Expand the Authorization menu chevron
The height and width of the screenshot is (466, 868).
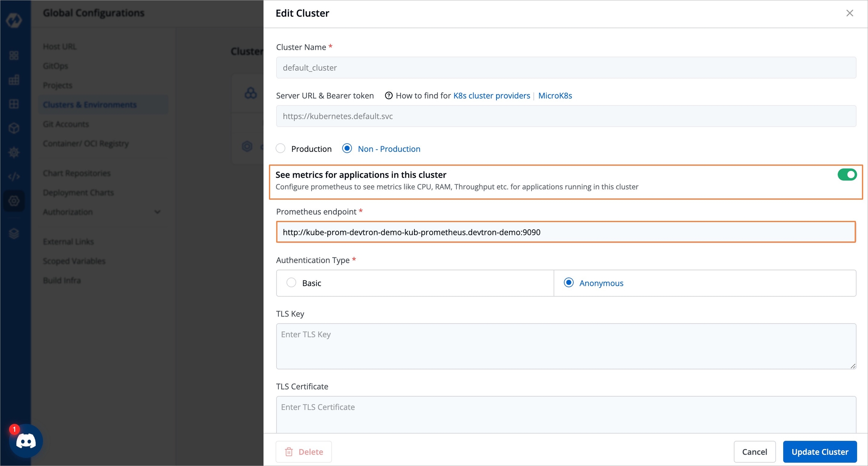(x=157, y=212)
